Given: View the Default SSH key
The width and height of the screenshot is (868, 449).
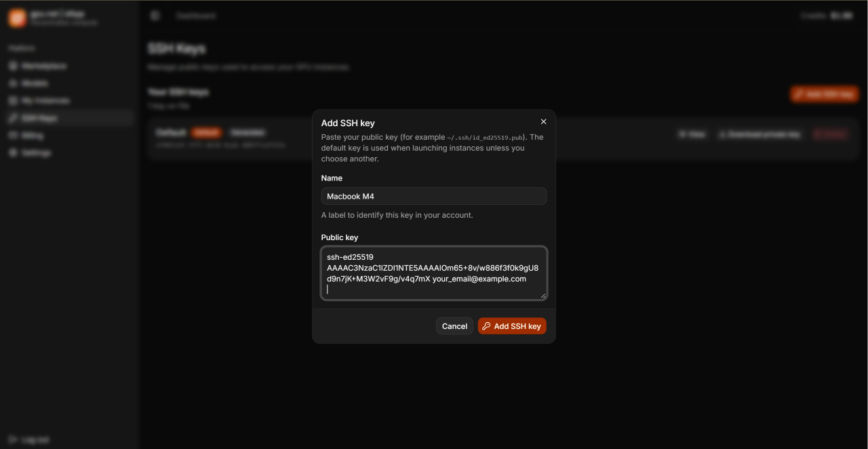Looking at the screenshot, I should [x=692, y=134].
